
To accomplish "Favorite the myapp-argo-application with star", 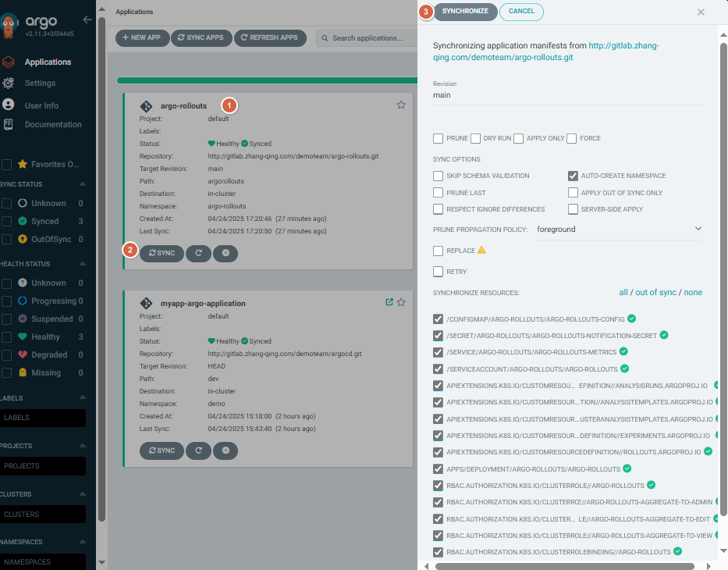I will 401,302.
